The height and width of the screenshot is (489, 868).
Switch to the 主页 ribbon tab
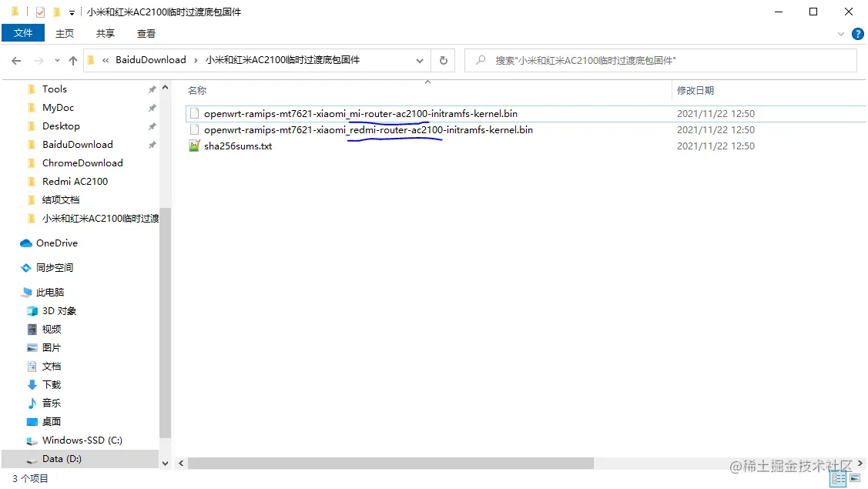[64, 34]
